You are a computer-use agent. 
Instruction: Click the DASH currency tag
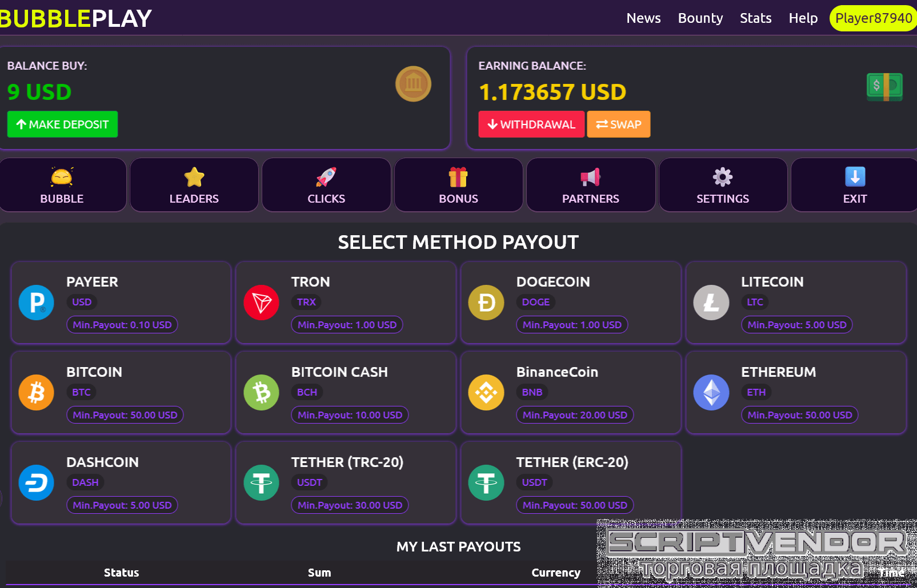85,482
